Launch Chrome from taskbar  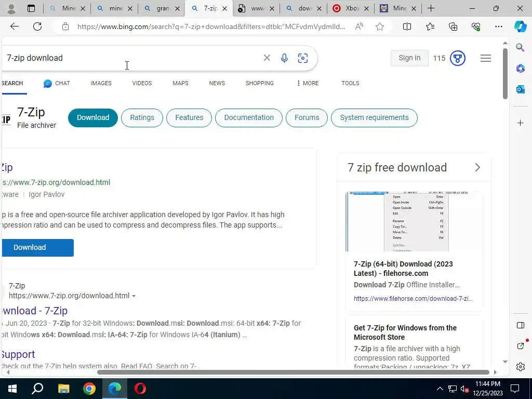pyautogui.click(x=89, y=389)
